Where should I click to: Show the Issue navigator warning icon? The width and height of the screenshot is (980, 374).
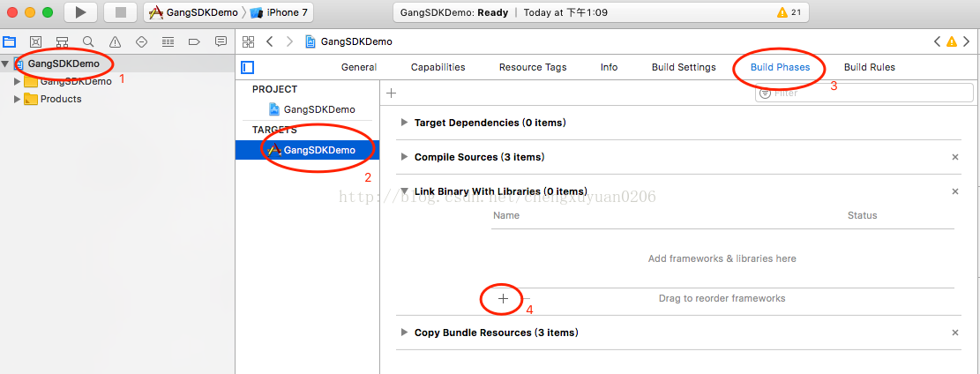tap(115, 41)
